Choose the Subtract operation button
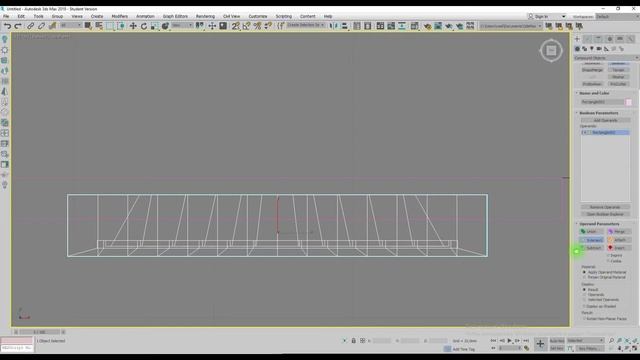The image size is (640, 360). [591, 248]
